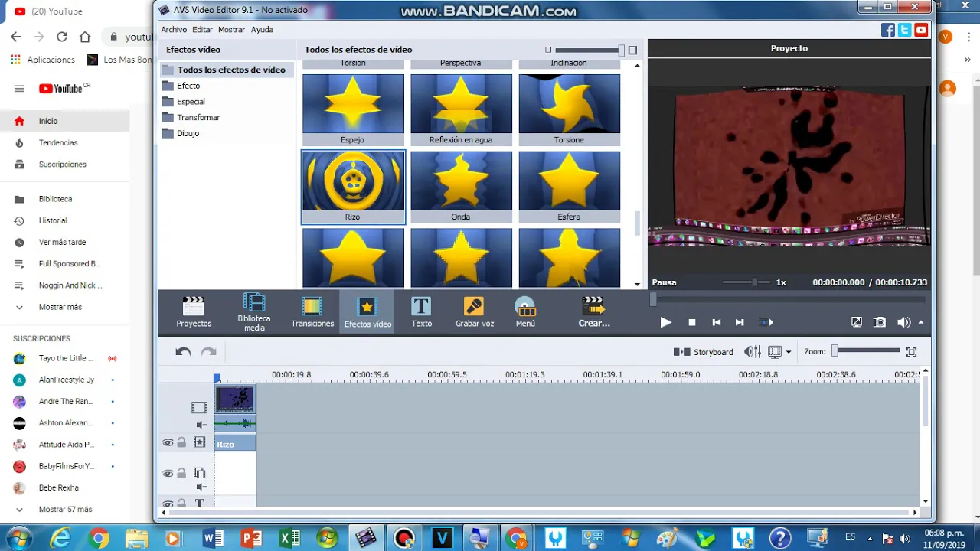Open the audio mixer icon beside Storyboard
980x551 pixels.
[753, 352]
